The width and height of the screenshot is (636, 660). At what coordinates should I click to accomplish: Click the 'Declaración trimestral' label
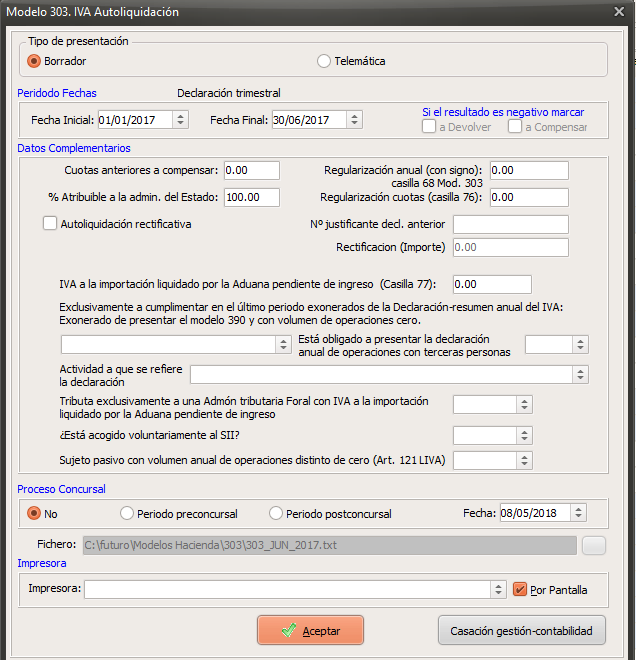(229, 93)
